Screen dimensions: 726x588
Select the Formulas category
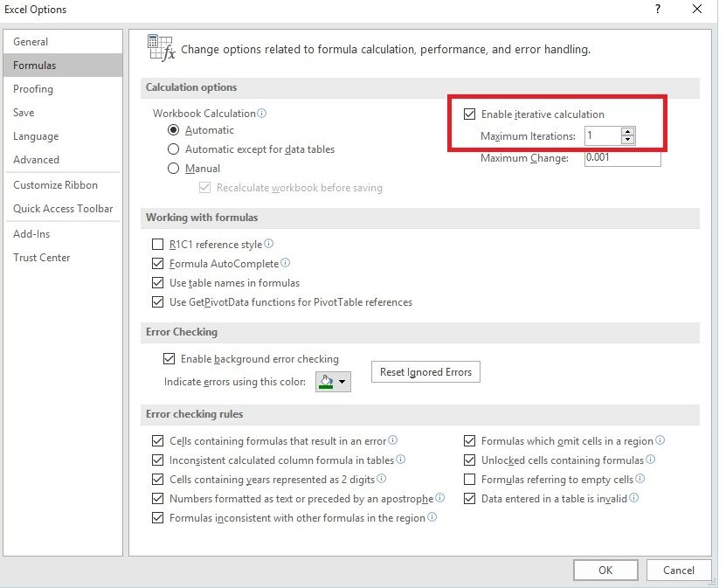pyautogui.click(x=63, y=66)
